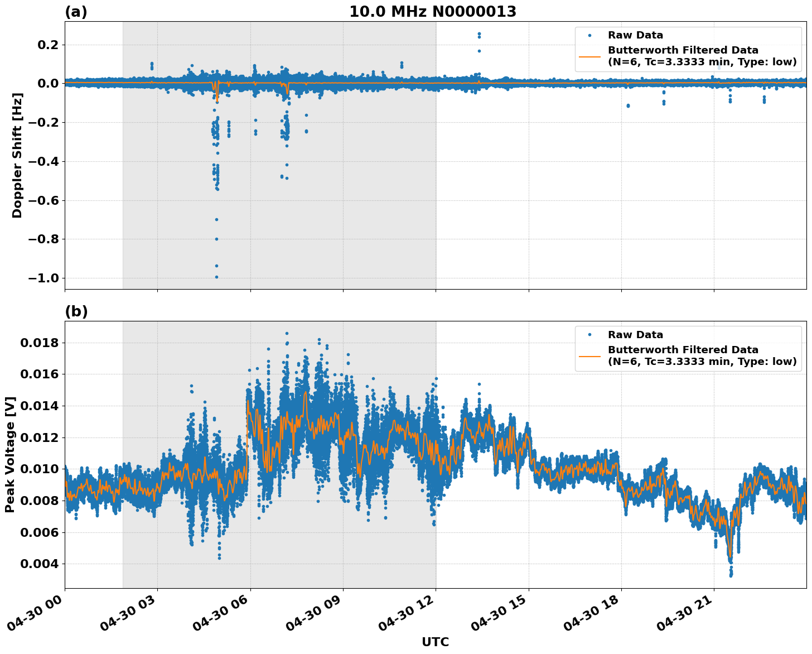
Task: Click the lowest Doppler outlier point near -1.0 Hz
Action: point(216,276)
